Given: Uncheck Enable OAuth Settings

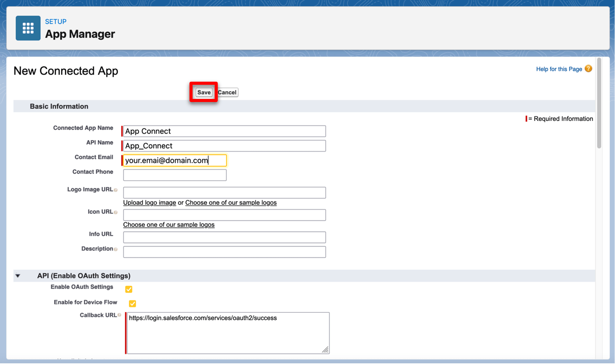Looking at the screenshot, I should [129, 289].
